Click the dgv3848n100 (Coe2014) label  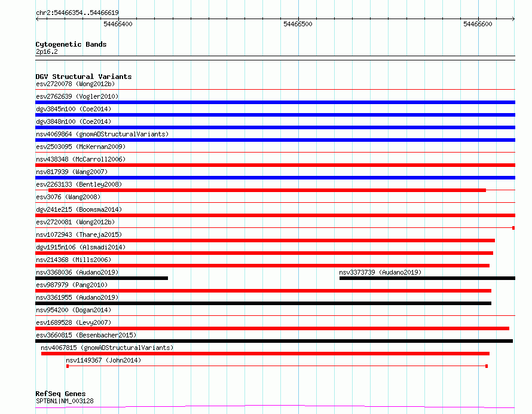pyautogui.click(x=74, y=121)
